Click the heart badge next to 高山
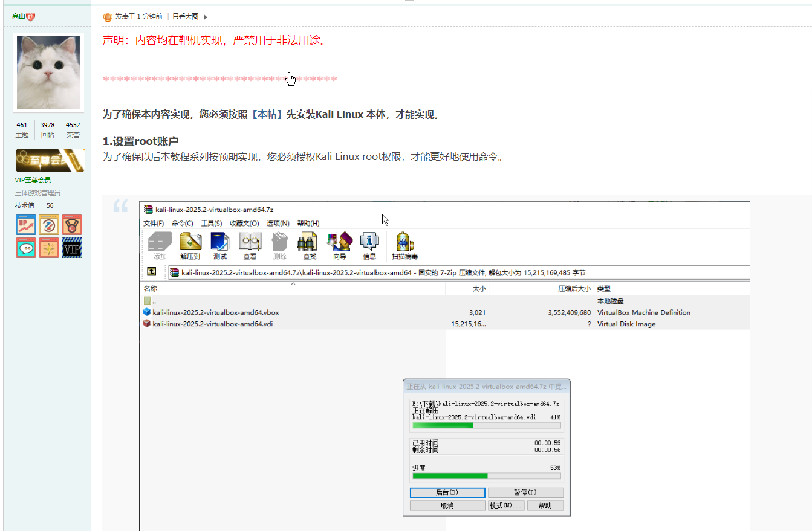The image size is (812, 531). coord(30,16)
